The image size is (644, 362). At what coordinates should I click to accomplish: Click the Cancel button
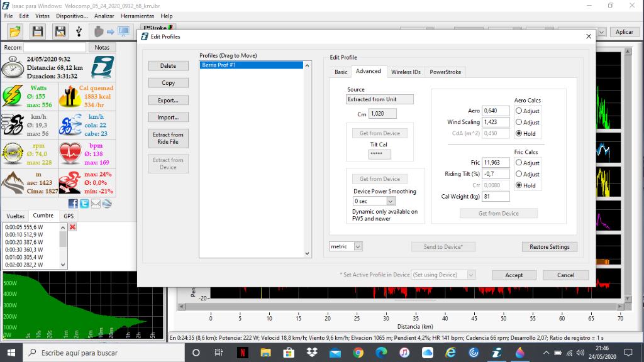(565, 275)
